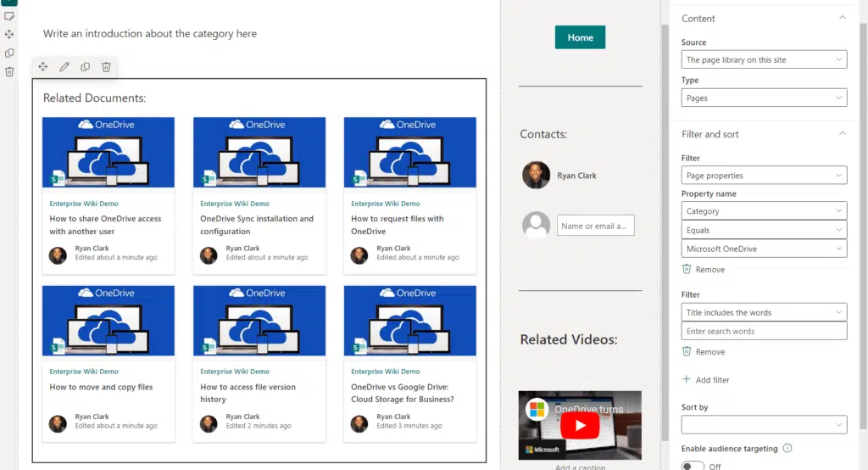Open How to move and copy files
Image resolution: width=868 pixels, height=470 pixels.
click(x=101, y=387)
